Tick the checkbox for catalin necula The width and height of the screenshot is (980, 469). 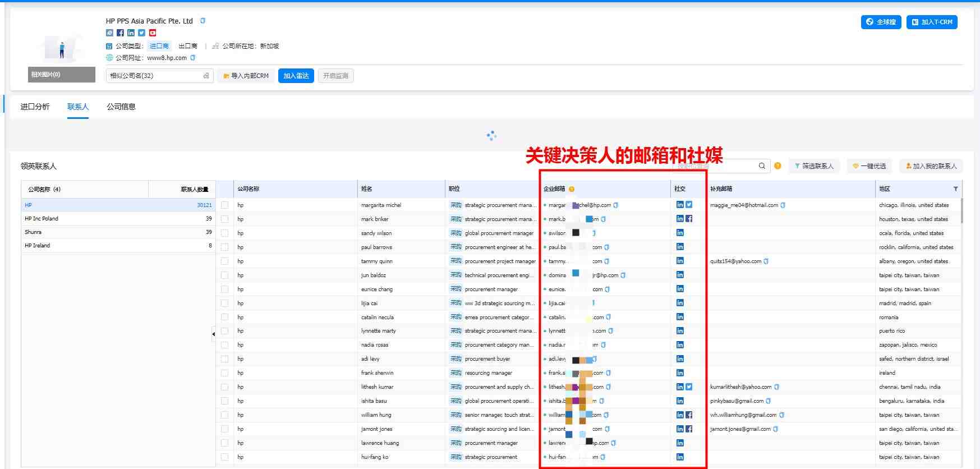[224, 318]
